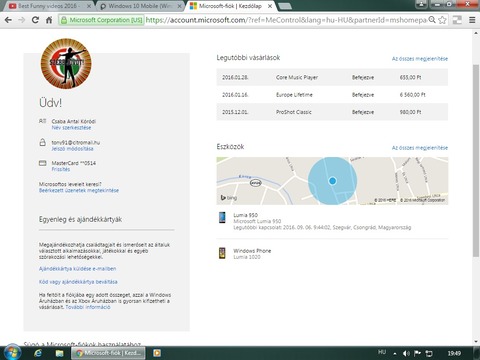480x360 pixels.
Task: Click the zoom magnifier icon in address bar
Action: coord(432,20)
